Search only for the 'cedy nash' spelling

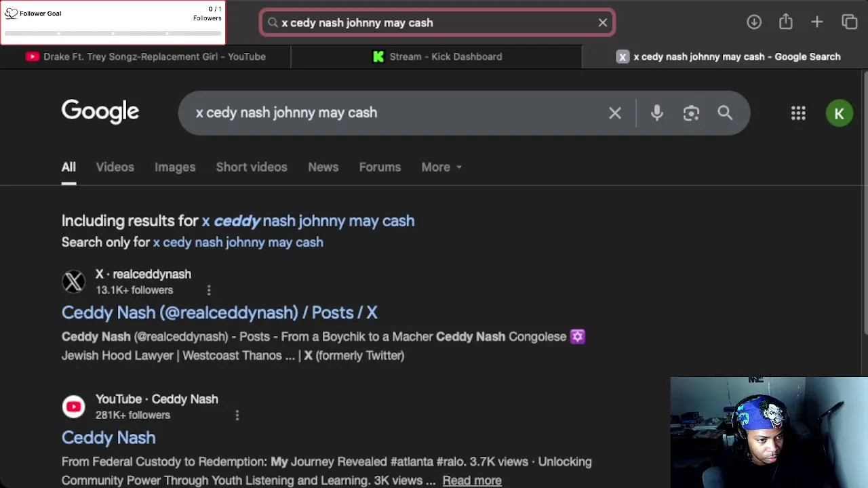tap(238, 243)
